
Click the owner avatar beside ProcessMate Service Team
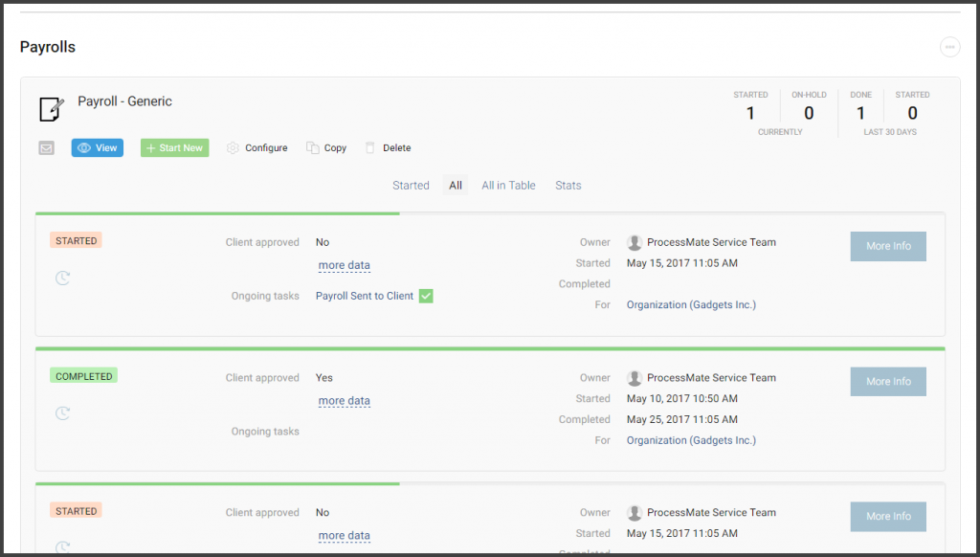tap(634, 242)
